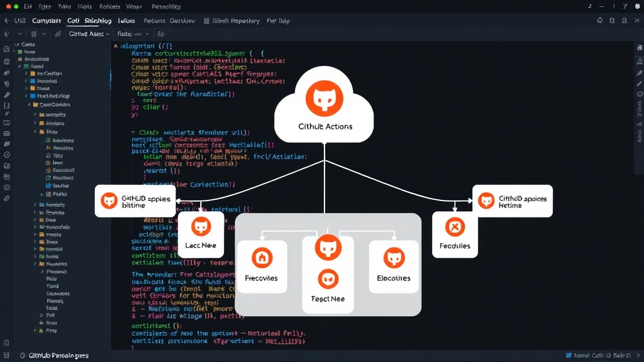The height and width of the screenshot is (362, 644).
Task: Open the chevron next to toolbar back arrow
Action: click(x=19, y=34)
